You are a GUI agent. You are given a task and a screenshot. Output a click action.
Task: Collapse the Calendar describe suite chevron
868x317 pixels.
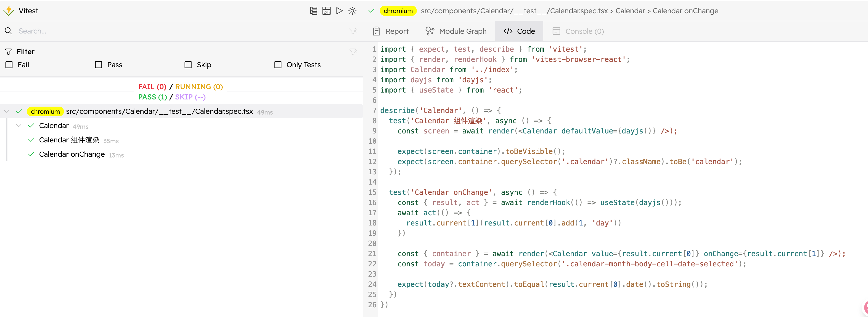click(x=19, y=126)
